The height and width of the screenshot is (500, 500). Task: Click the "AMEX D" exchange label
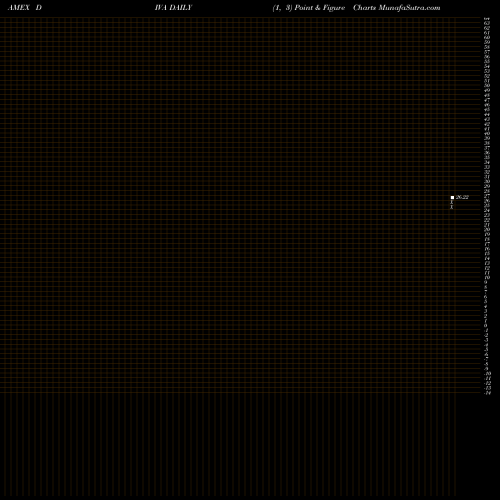pos(25,8)
